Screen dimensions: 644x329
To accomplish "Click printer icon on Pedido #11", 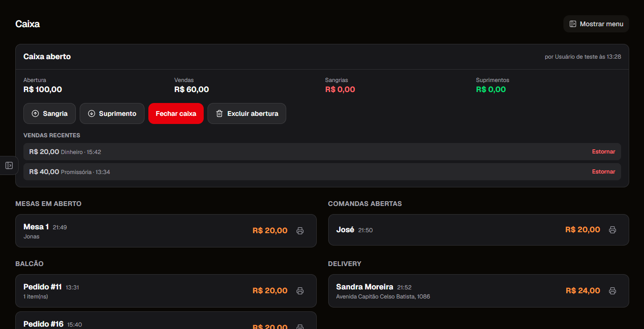I will click(x=300, y=291).
